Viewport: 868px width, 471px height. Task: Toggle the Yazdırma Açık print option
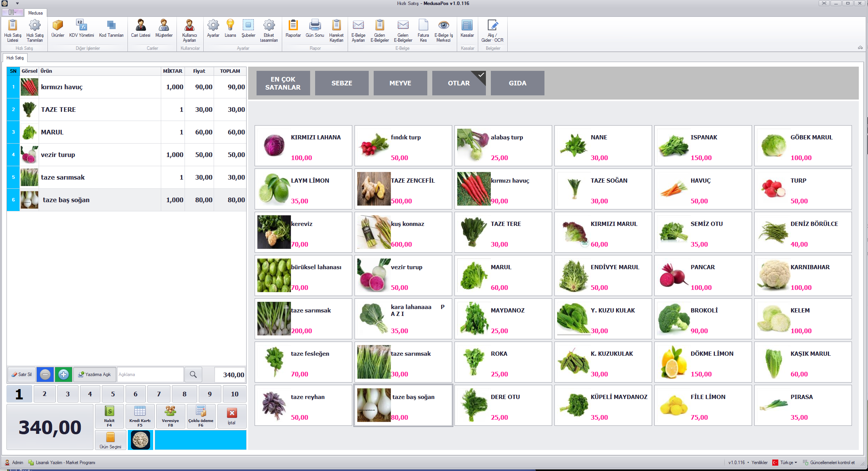coord(94,375)
